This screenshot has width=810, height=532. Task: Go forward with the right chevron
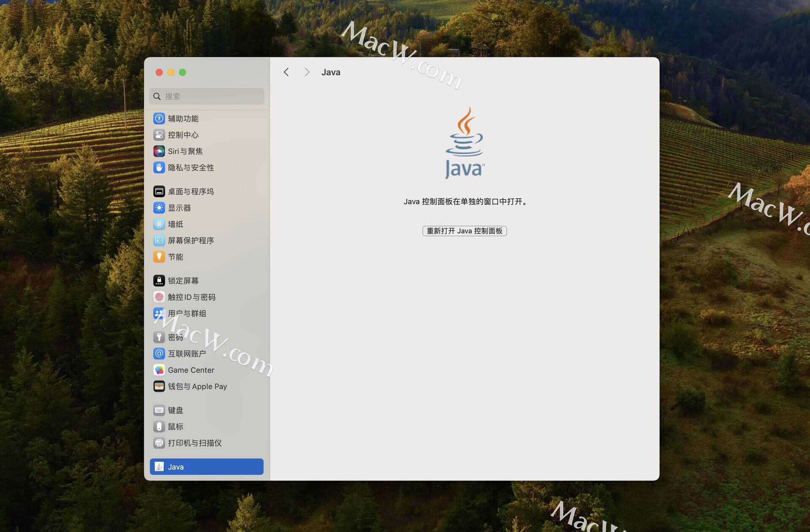[x=307, y=72]
